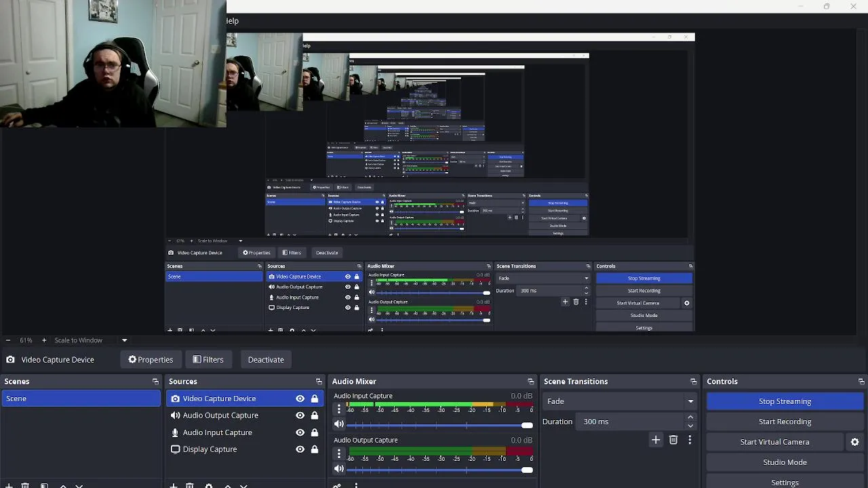Click the Audio Mixer float icon mirrored in the preview
This screenshot has height=488, width=868.
[x=488, y=266]
